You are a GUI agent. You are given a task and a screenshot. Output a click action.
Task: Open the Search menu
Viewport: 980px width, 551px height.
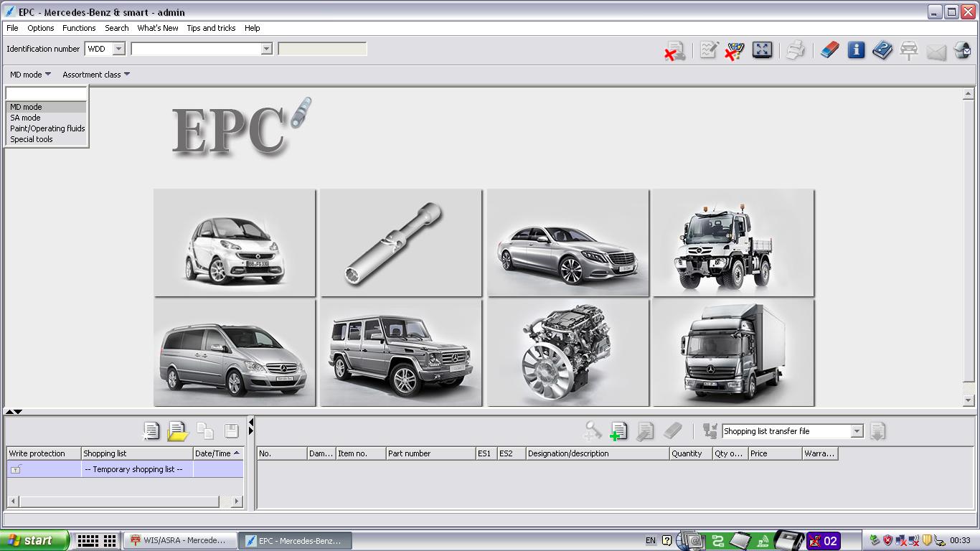(x=117, y=28)
